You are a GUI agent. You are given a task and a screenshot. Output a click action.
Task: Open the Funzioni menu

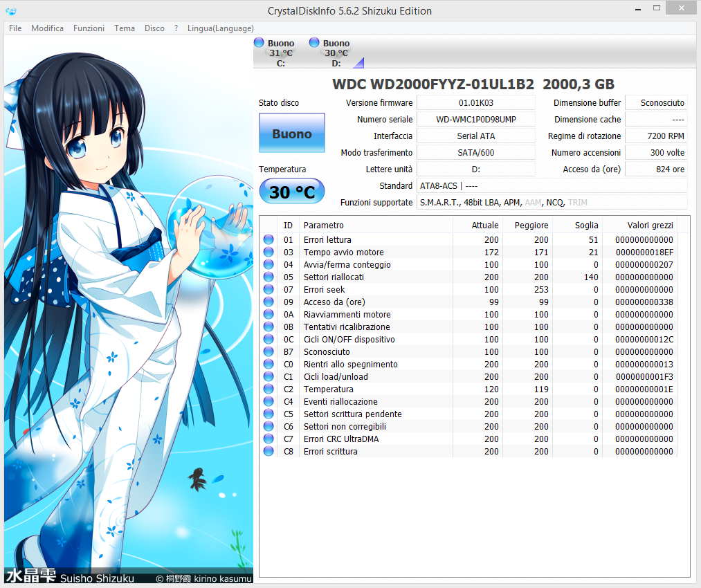click(x=89, y=28)
